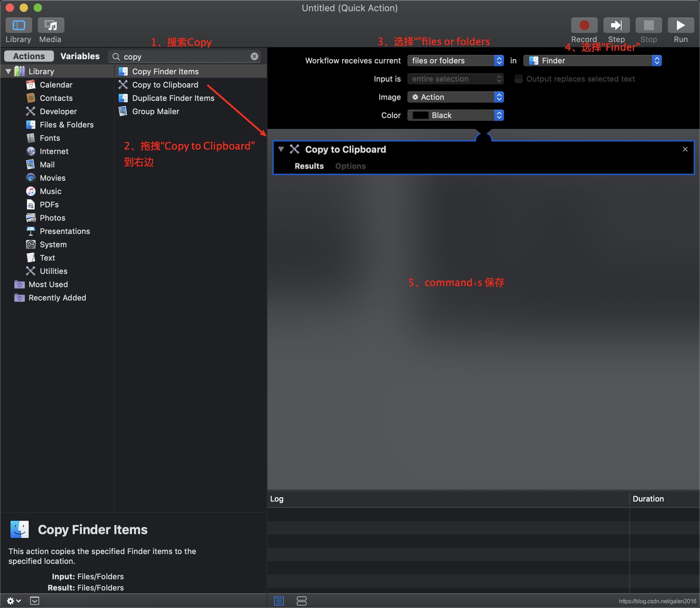This screenshot has height=608, width=700.
Task: Switch to the Actions tab
Action: point(29,56)
